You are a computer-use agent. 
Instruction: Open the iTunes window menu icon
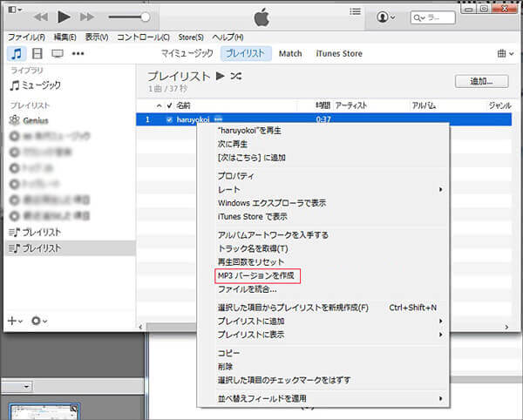point(15,10)
